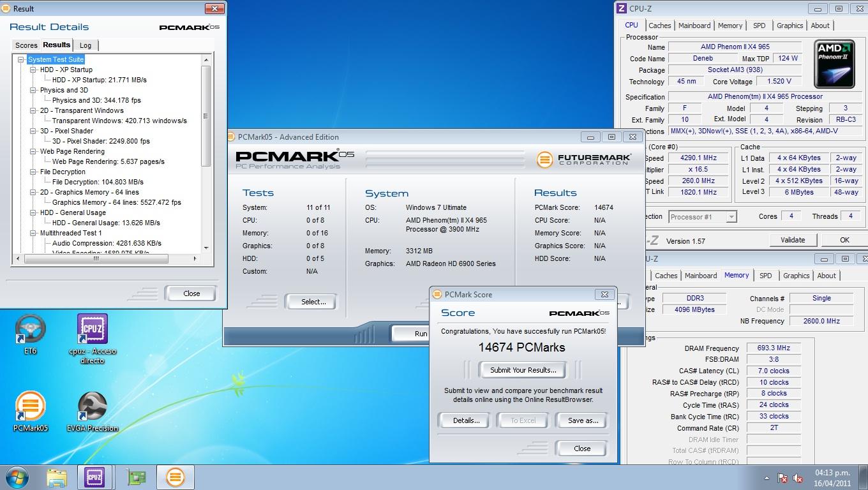The height and width of the screenshot is (490, 868).
Task: Click the AMD Phenom II processor logo
Action: [x=834, y=64]
